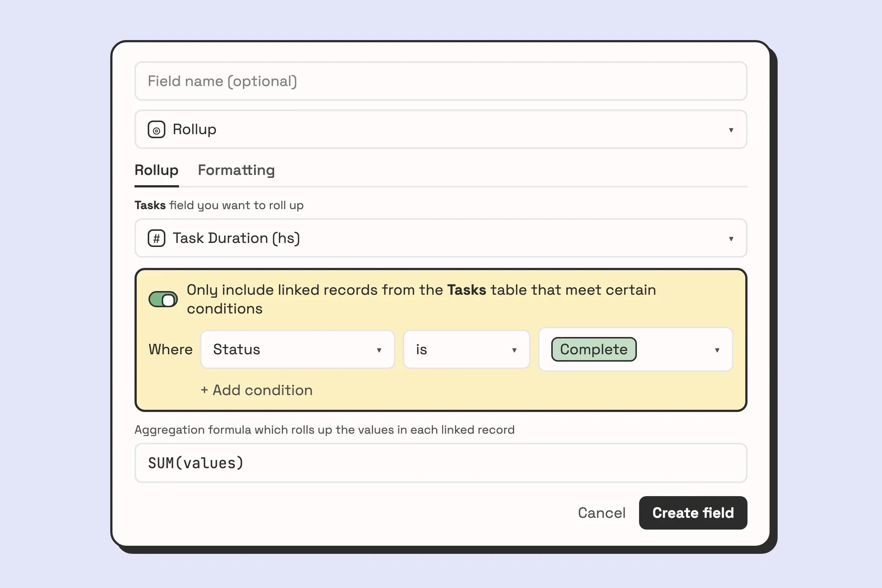The width and height of the screenshot is (882, 588).
Task: Click the 'Tasks field you want to roll up' label
Action: click(x=219, y=205)
